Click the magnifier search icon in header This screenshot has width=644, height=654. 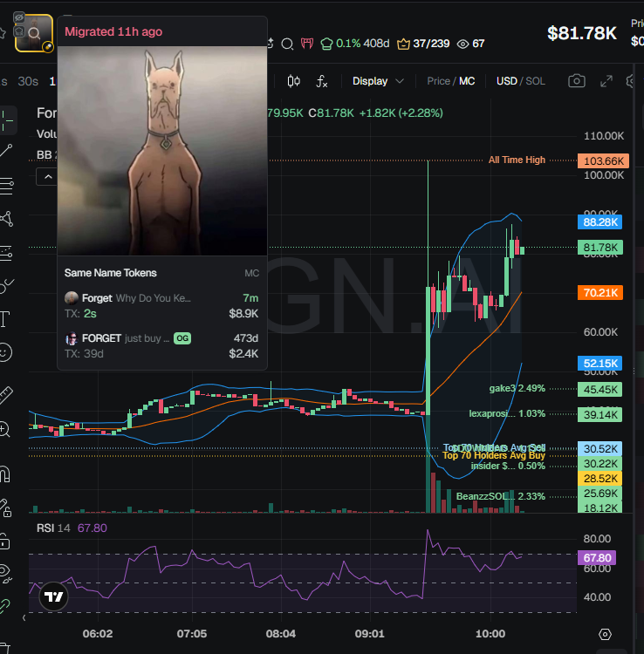pyautogui.click(x=287, y=44)
